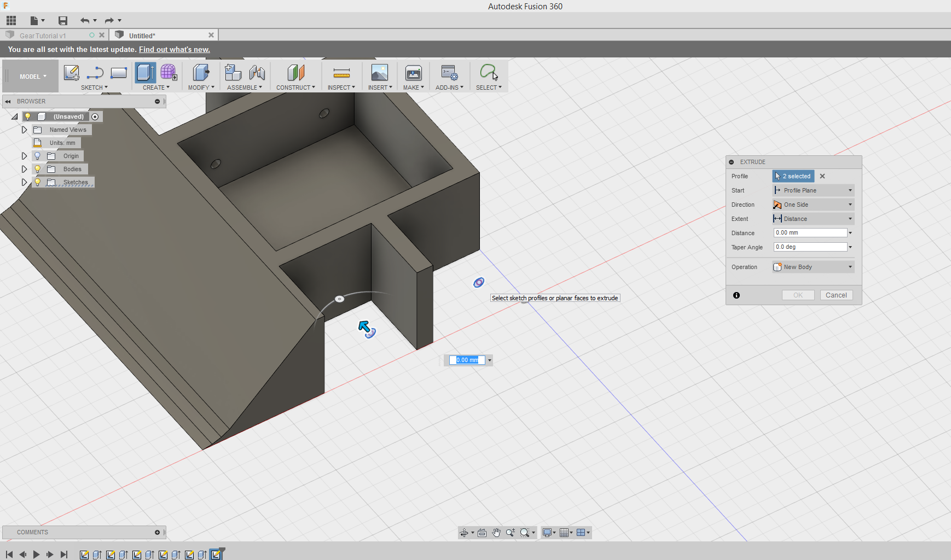951x560 pixels.
Task: Expand the Sketches folder in the browser
Action: 24,182
